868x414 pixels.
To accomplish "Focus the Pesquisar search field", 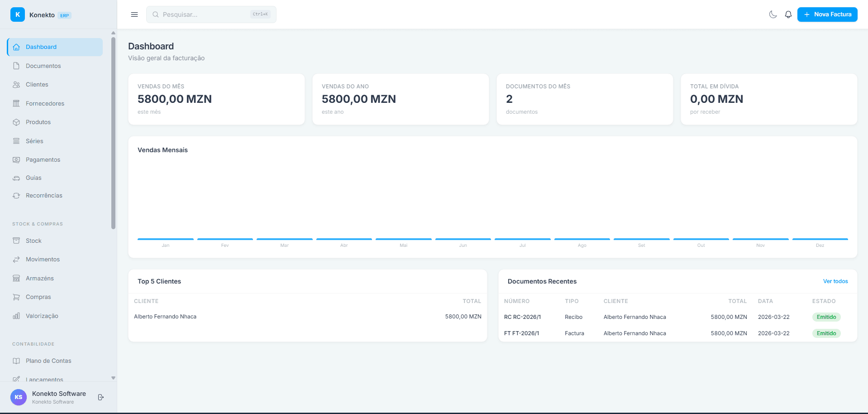I will tap(211, 14).
